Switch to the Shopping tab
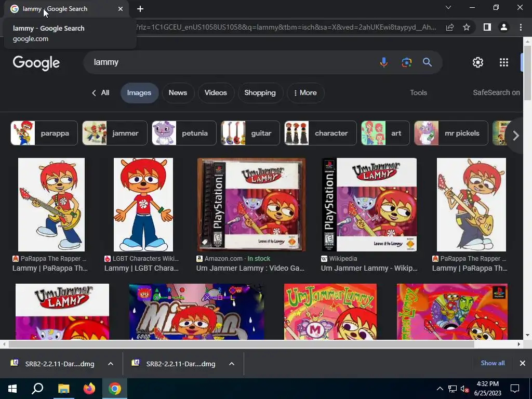Screen dimensions: 532x399 click(260, 92)
